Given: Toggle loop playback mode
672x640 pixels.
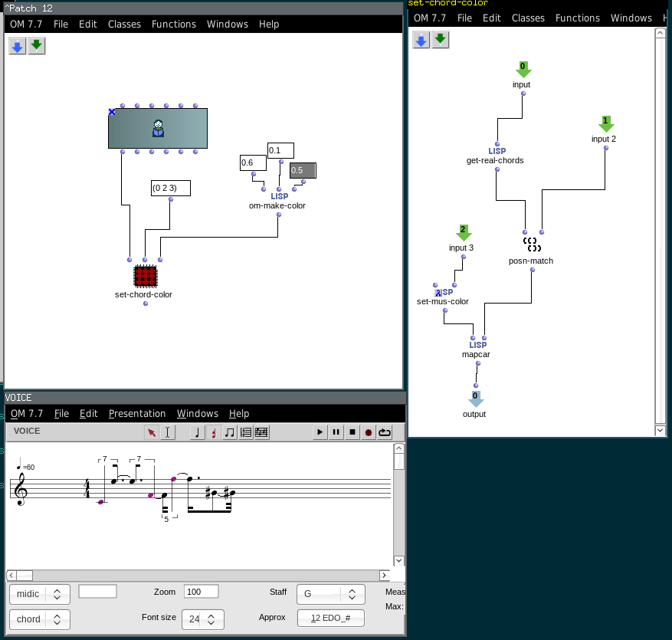Looking at the screenshot, I should 384,432.
